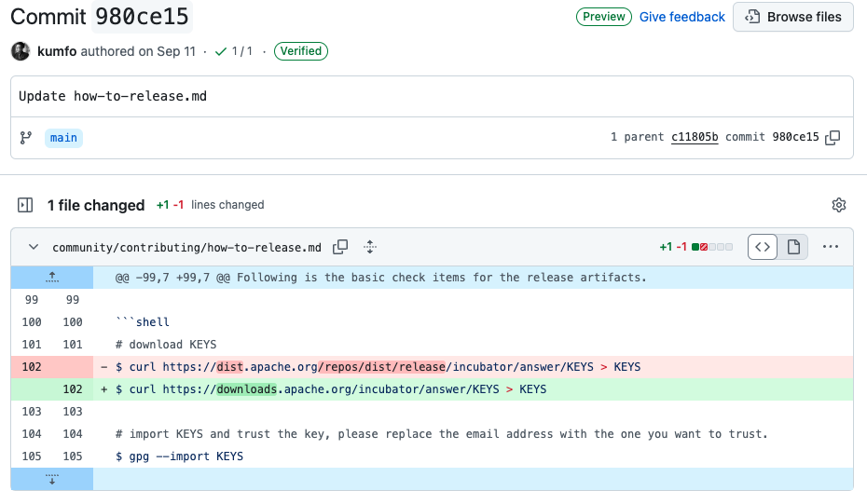Click the kumfo author avatar

tap(21, 51)
